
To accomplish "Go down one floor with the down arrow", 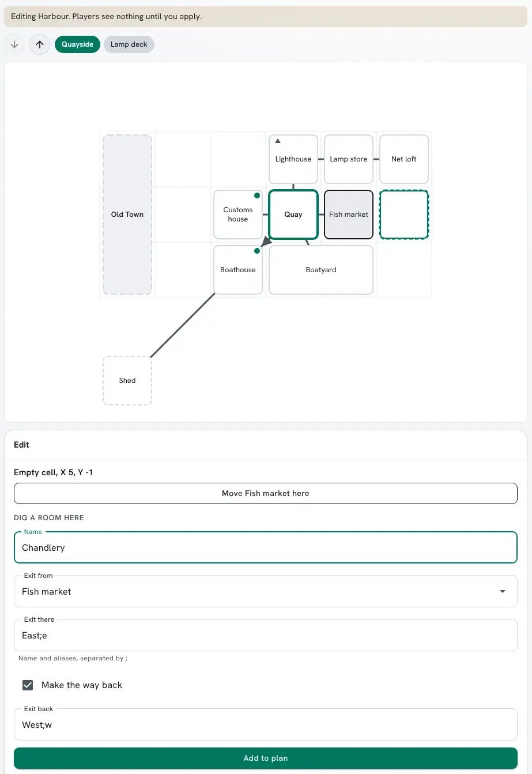I will 14,44.
